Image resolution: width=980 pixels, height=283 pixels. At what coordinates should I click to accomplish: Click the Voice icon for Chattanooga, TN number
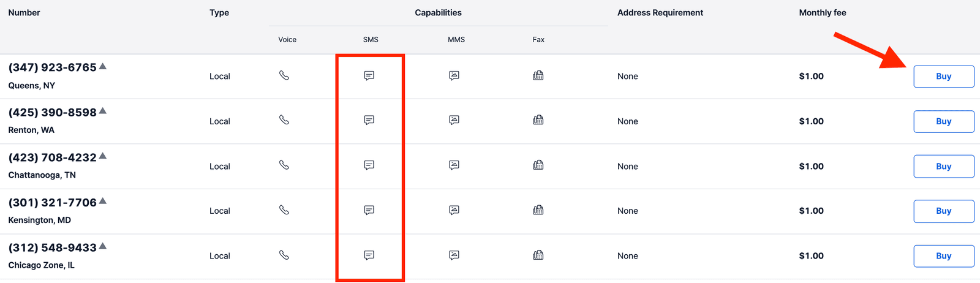click(x=284, y=165)
